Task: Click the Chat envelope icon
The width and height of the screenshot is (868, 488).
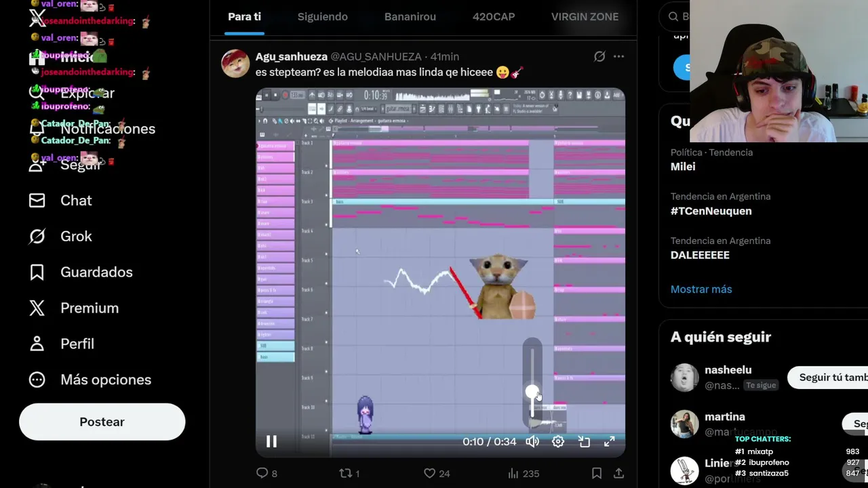Action: coord(37,201)
